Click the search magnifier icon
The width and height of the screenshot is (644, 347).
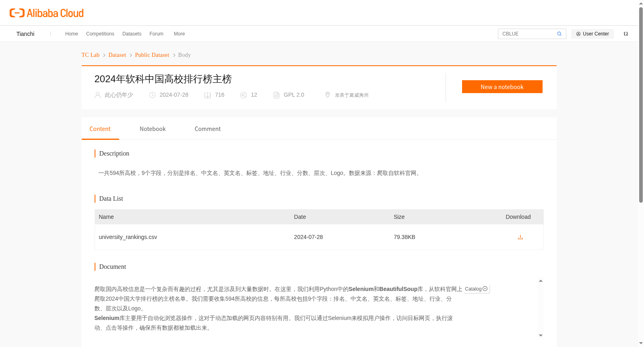(559, 34)
